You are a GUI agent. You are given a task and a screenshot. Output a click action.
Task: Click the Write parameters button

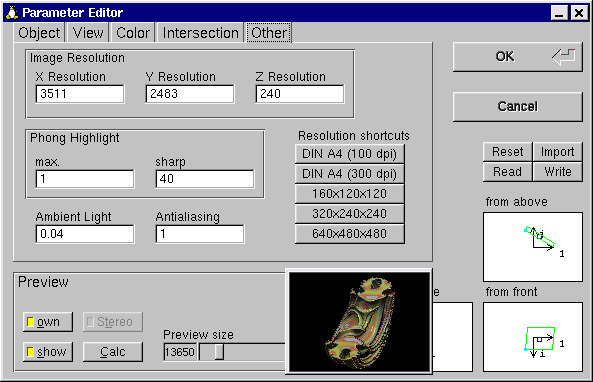[x=557, y=172]
